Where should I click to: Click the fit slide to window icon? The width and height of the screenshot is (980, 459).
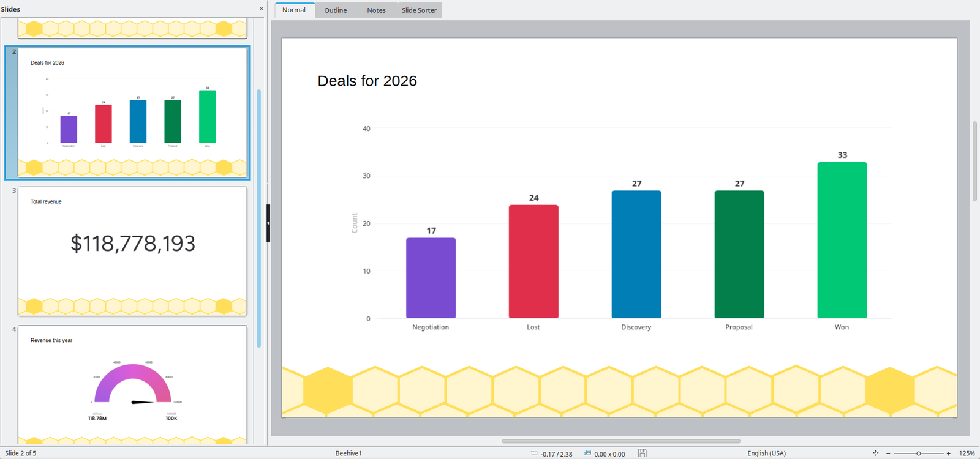point(875,453)
